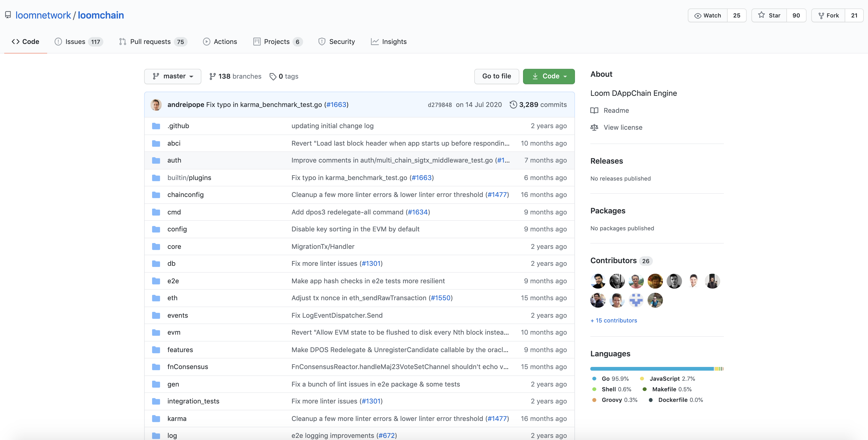Star the loomchain repository
This screenshot has width=868, height=440.
pos(769,15)
